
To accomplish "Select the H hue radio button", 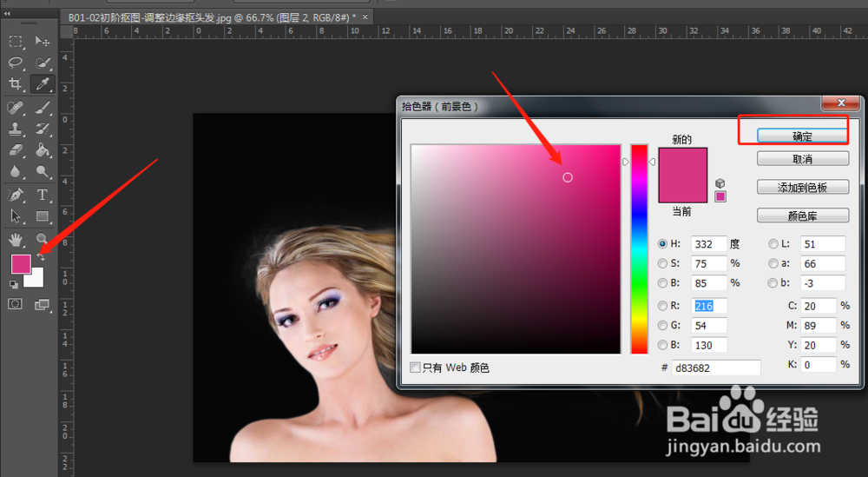I will click(662, 244).
